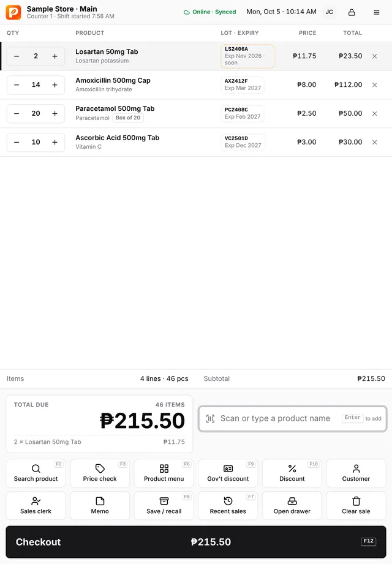Screen dimensions: 392x564
Task: Click the Subtotal ₱215.50 value
Action: coord(371,379)
